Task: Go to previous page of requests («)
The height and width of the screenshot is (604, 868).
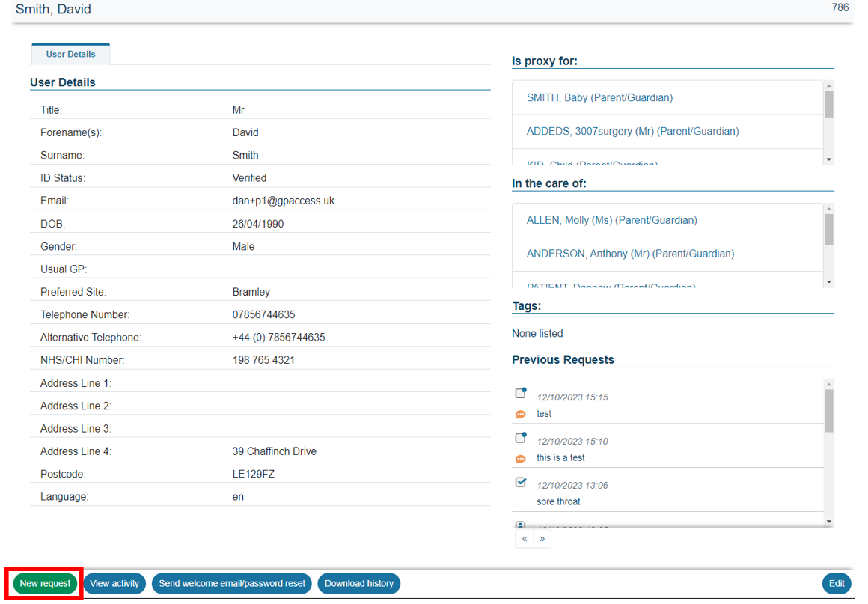Action: (x=525, y=539)
